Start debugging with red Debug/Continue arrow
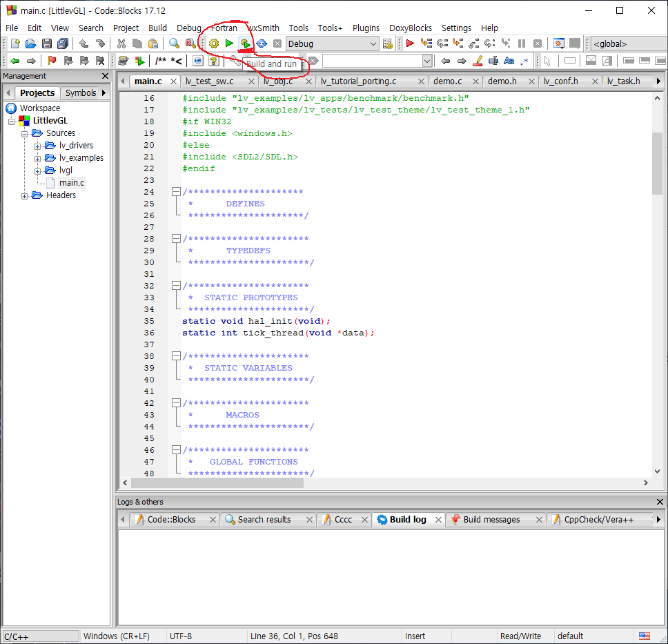 pyautogui.click(x=411, y=43)
